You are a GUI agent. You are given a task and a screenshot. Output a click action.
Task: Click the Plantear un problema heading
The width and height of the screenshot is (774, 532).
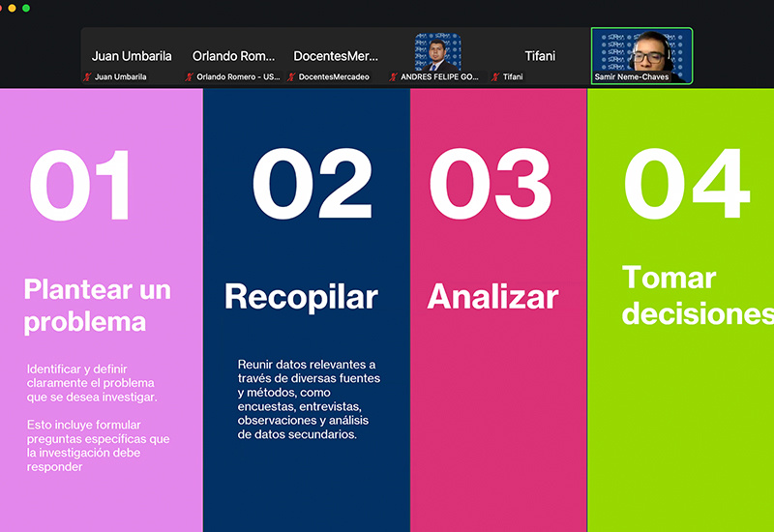click(x=97, y=305)
